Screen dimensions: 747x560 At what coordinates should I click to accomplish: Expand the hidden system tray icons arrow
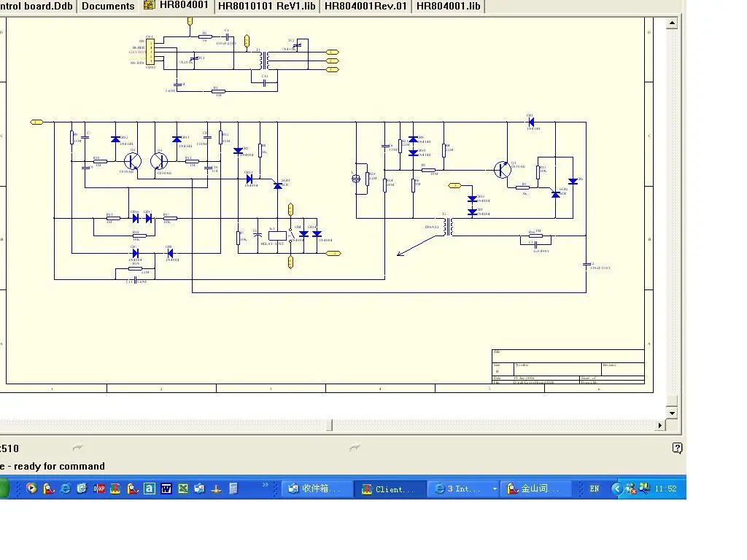[616, 489]
